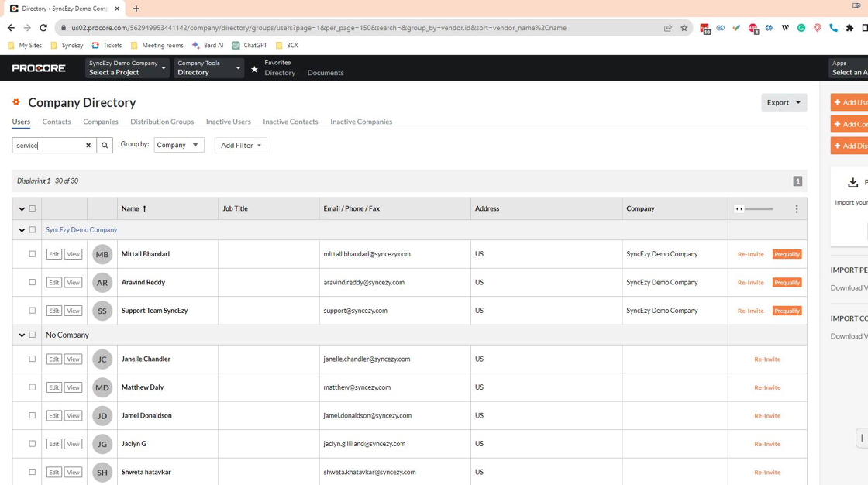The width and height of the screenshot is (868, 485).
Task: Open the Group by Company dropdown
Action: 179,145
